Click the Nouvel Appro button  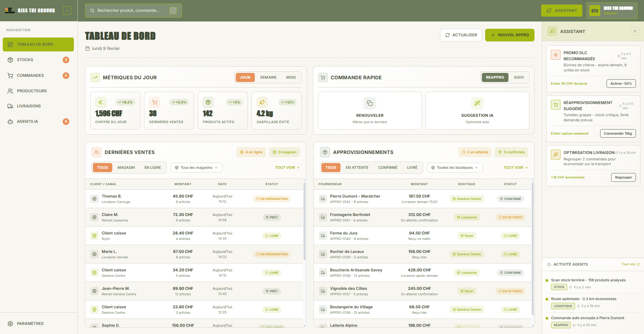coord(509,35)
